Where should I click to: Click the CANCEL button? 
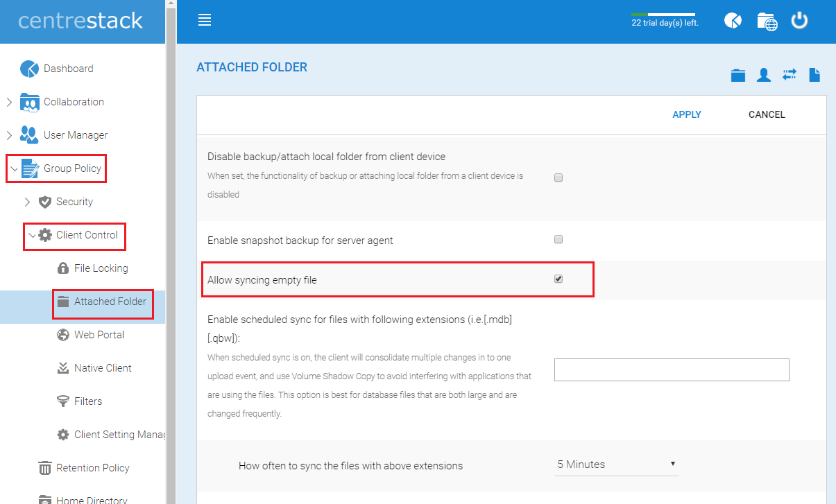coord(767,114)
